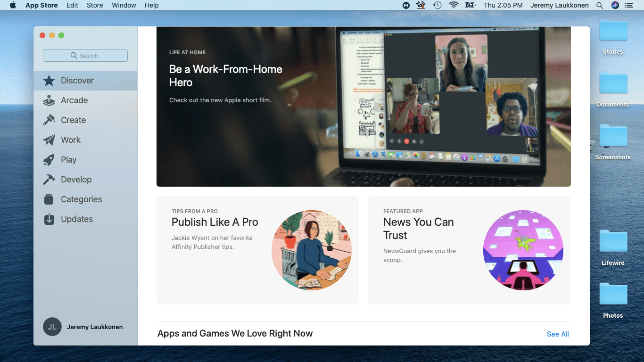Viewport: 644px width, 362px height.
Task: Click the Wi-Fi status icon
Action: point(454,5)
